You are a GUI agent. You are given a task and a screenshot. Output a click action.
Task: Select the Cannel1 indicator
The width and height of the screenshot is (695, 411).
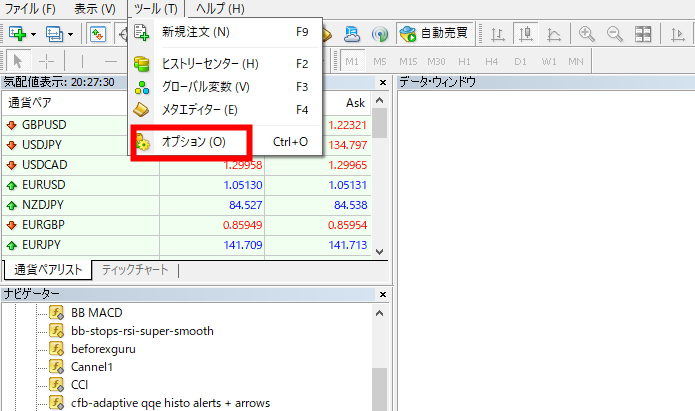pyautogui.click(x=92, y=367)
